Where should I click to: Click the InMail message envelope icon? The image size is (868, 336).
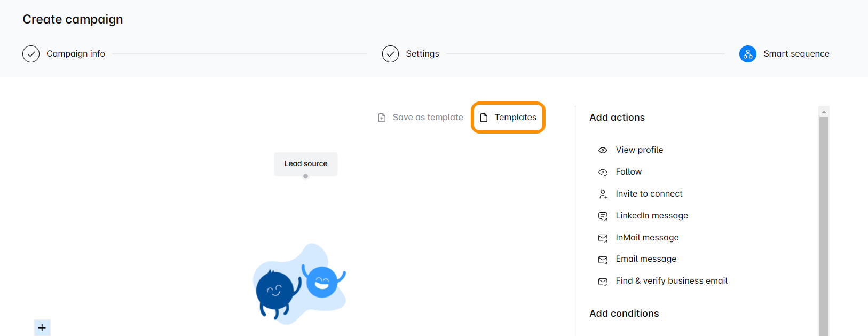click(x=603, y=238)
